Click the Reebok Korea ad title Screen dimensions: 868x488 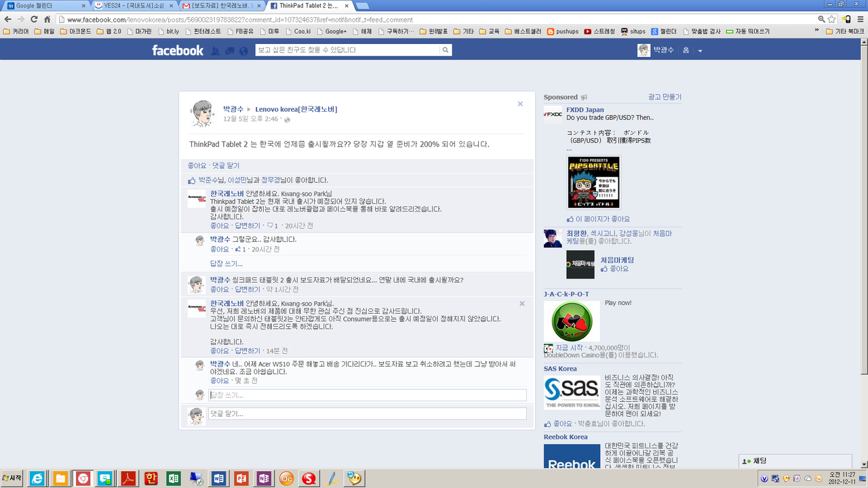coord(566,437)
